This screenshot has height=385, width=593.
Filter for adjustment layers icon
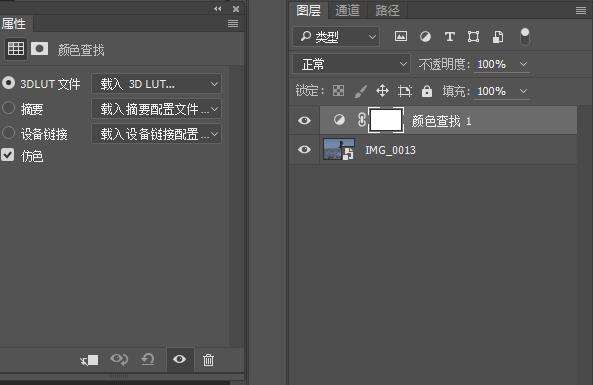425,37
